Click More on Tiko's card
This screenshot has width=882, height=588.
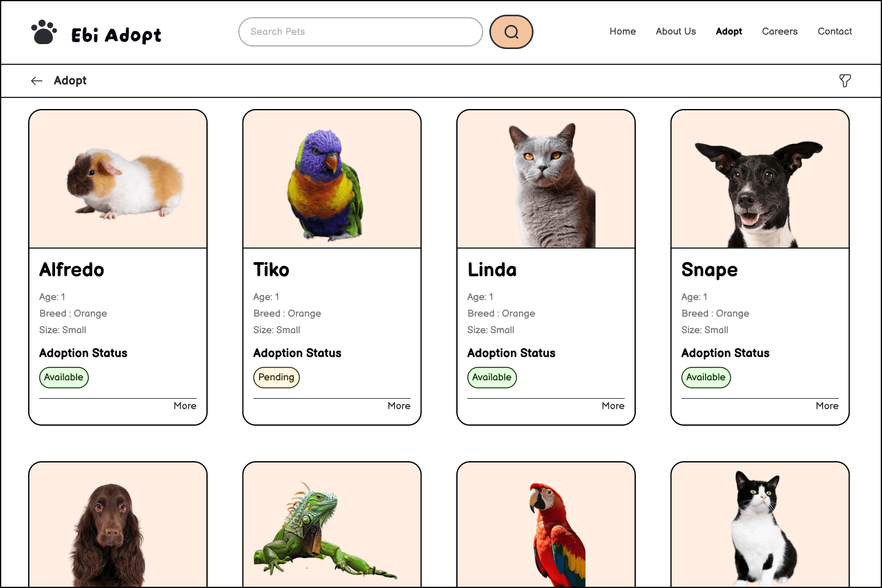399,405
